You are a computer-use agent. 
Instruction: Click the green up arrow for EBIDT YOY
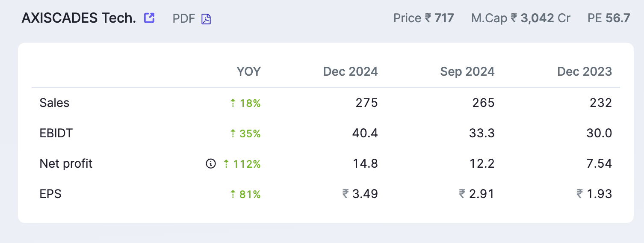pyautogui.click(x=233, y=133)
